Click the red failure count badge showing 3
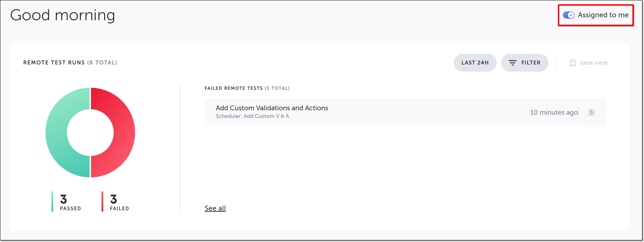644x242 pixels. [x=591, y=112]
